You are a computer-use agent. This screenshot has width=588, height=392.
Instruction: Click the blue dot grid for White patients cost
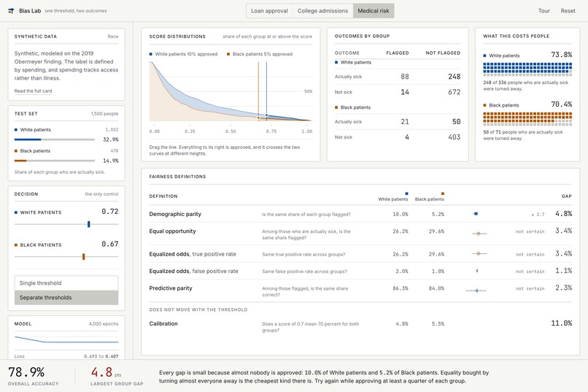click(x=527, y=69)
